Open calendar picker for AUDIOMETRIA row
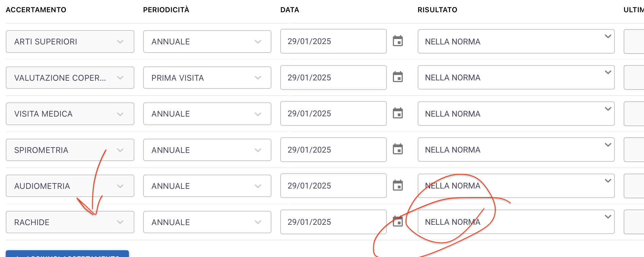This screenshot has height=257, width=644. [398, 185]
